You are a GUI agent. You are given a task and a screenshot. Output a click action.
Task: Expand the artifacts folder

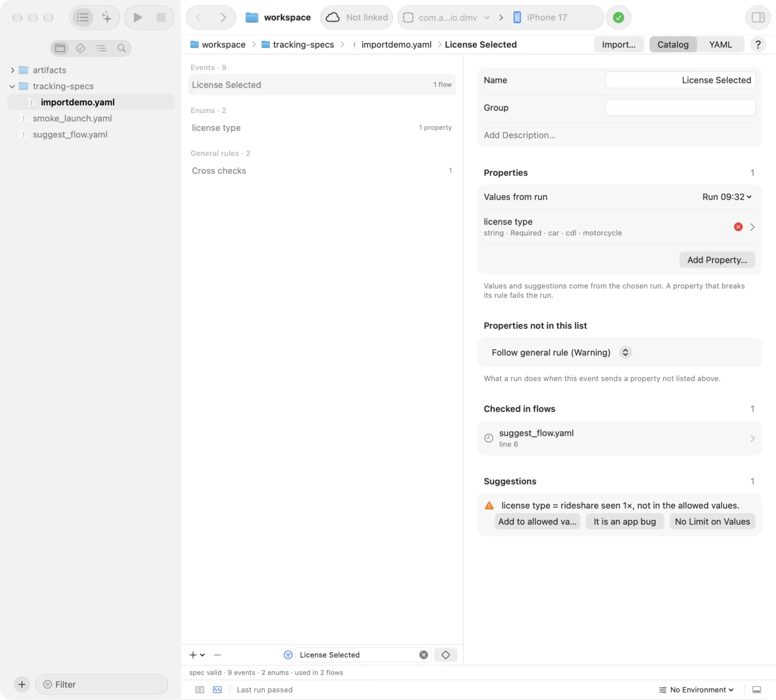tap(12, 70)
